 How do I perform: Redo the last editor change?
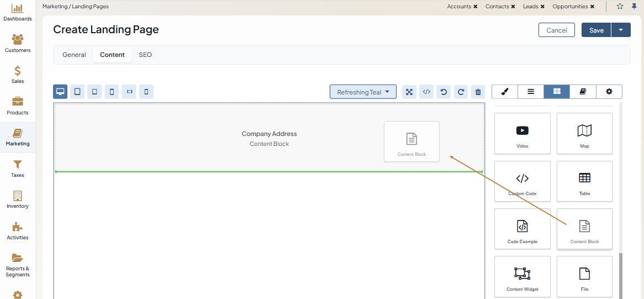point(461,92)
